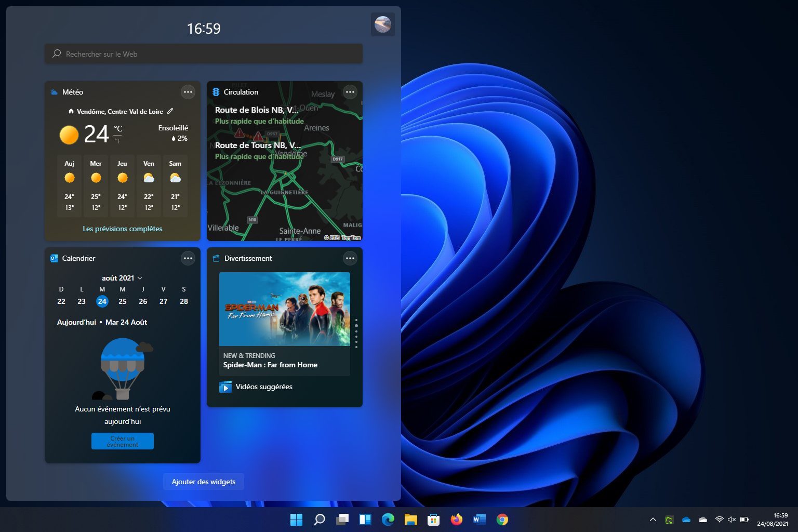Switch temperature unit to °F
Screen dimensions: 798x532
118,141
